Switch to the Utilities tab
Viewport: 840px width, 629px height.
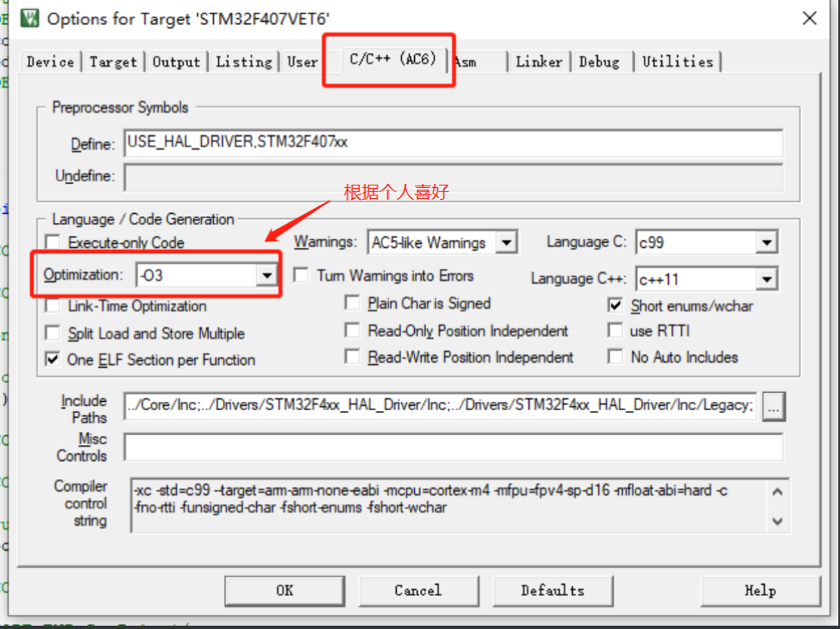(x=678, y=62)
